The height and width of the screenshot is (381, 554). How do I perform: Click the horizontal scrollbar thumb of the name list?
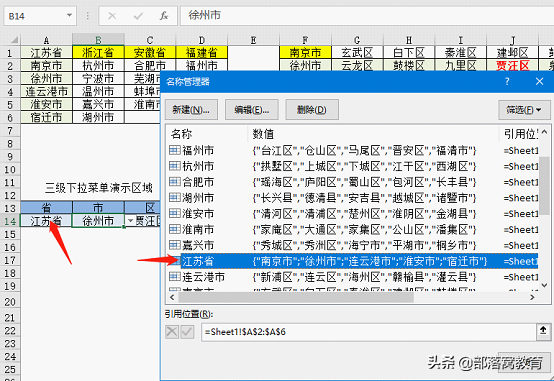pos(296,298)
